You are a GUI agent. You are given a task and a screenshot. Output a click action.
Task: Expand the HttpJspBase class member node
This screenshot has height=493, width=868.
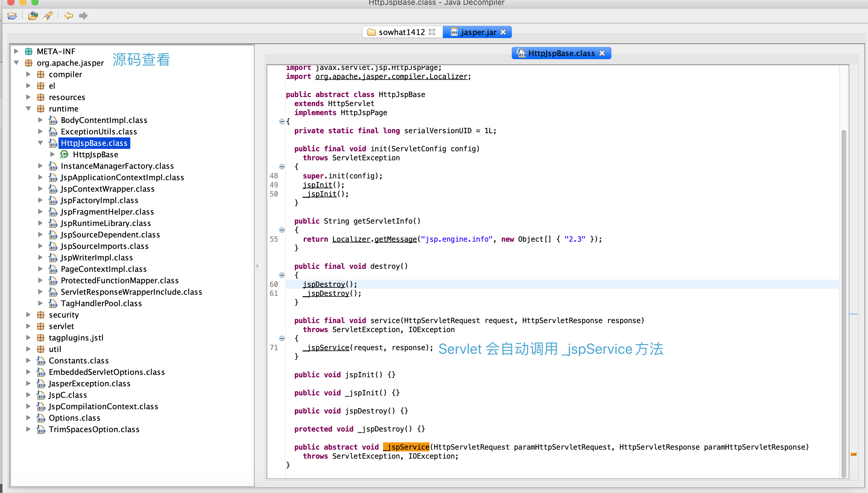[52, 154]
